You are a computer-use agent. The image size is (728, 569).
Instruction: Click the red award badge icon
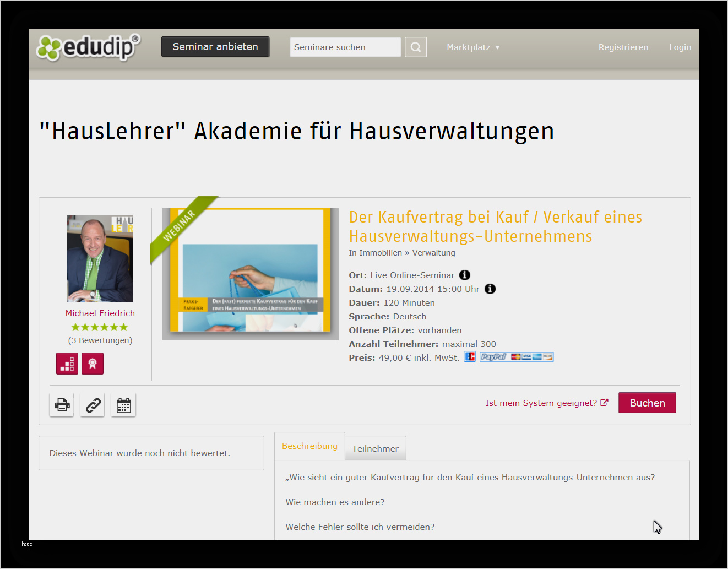coord(92,363)
